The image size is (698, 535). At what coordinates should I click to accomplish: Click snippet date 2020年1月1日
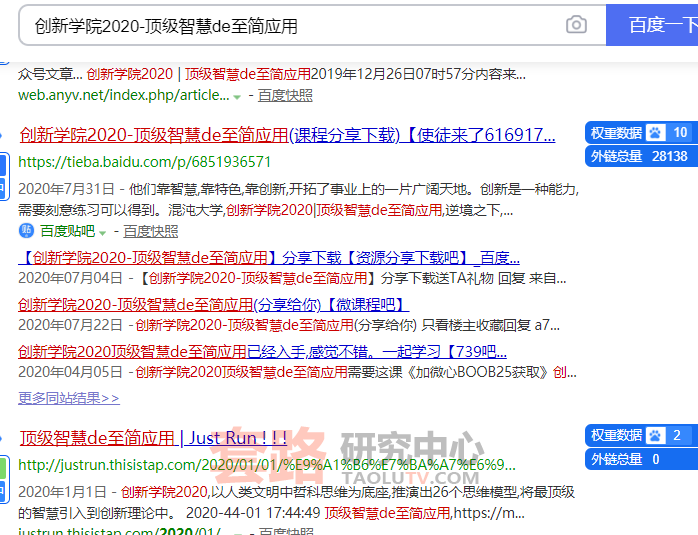62,492
